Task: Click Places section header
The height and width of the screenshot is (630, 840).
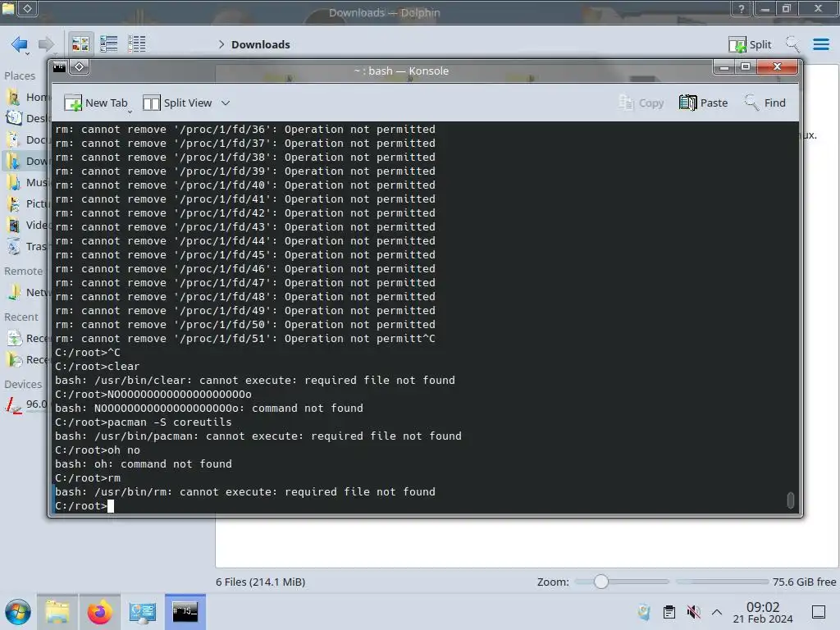Action: pyautogui.click(x=20, y=75)
